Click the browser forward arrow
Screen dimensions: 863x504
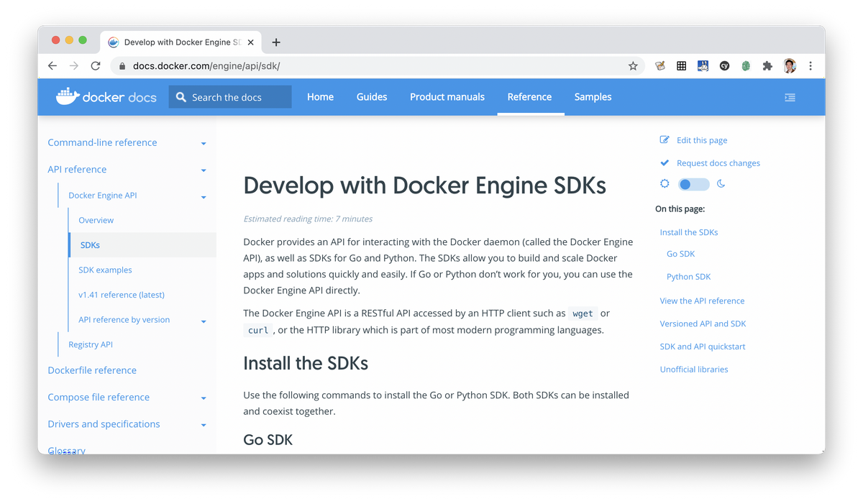74,65
